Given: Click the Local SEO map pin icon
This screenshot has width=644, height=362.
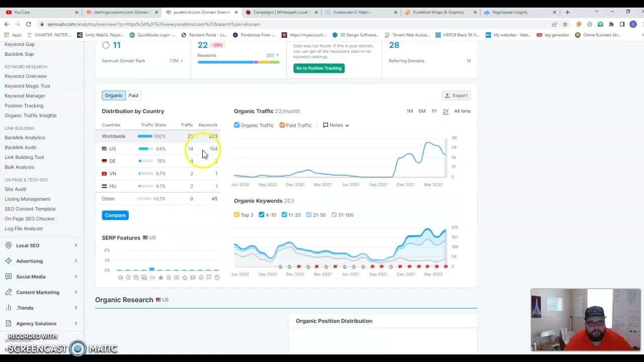Looking at the screenshot, I should tap(9, 245).
